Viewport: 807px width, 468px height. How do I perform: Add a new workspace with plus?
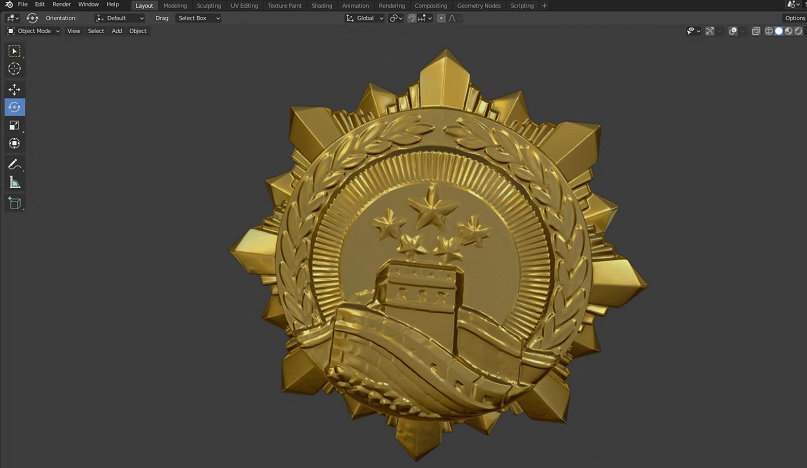pos(544,6)
